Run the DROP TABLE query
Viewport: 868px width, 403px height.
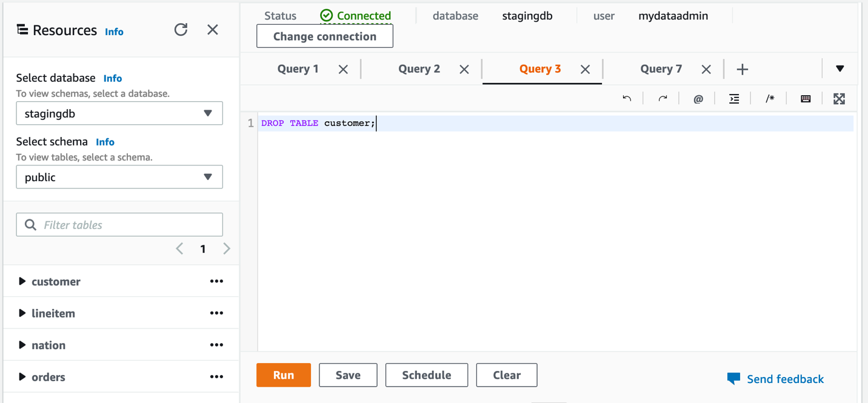[283, 375]
